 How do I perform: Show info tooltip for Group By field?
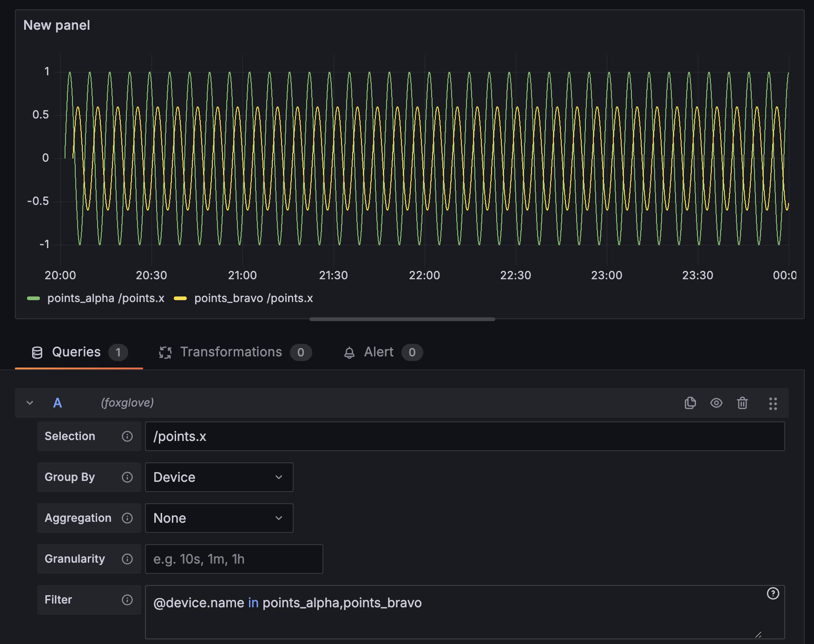[x=127, y=477]
